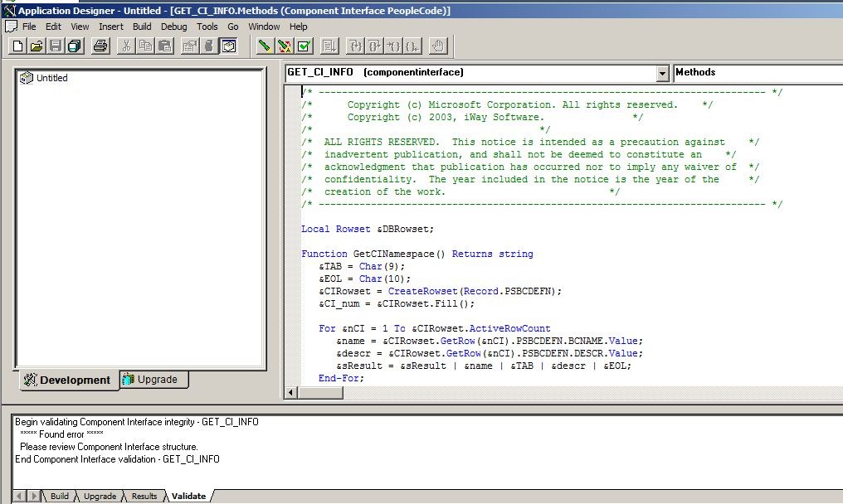This screenshot has width=843, height=504.
Task: Open the Methods event dropdown
Action: pos(758,73)
